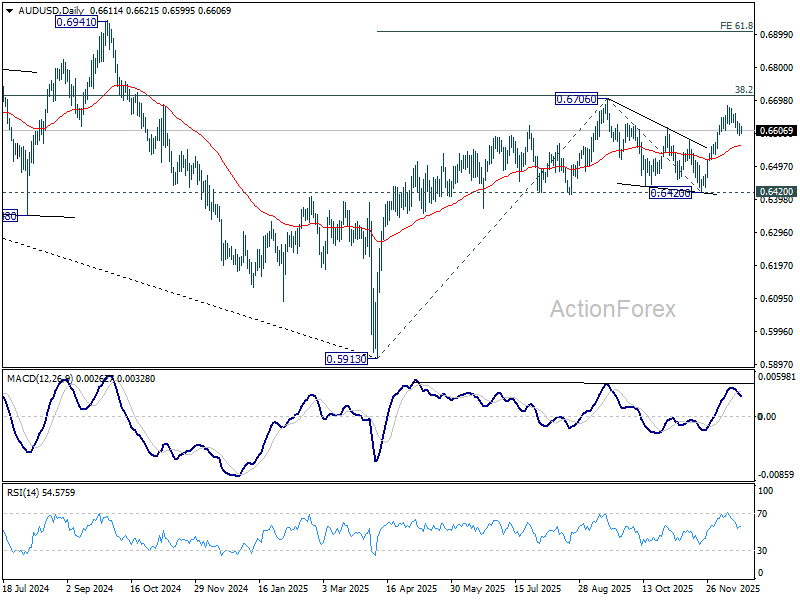Click the ActionForex watermark

pos(612,309)
